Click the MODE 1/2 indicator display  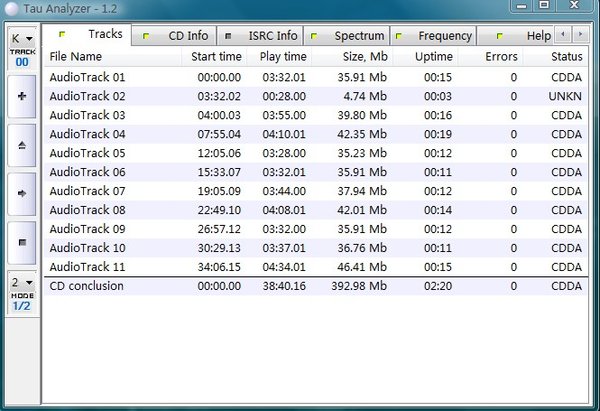click(22, 302)
